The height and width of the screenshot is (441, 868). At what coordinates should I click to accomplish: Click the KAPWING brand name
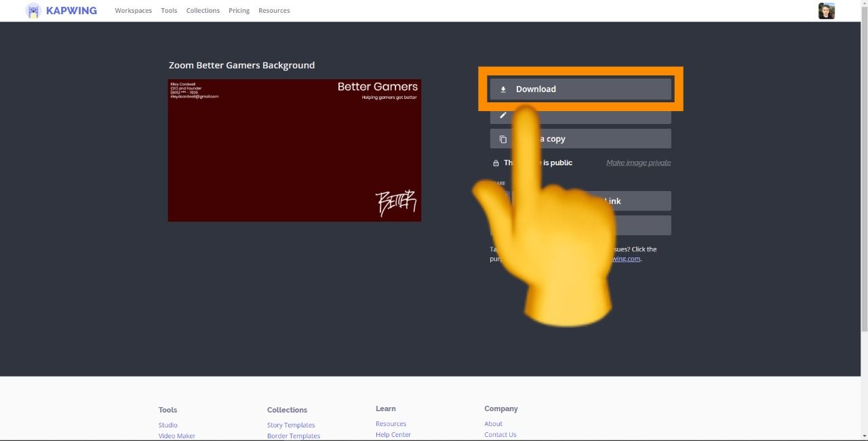click(71, 11)
